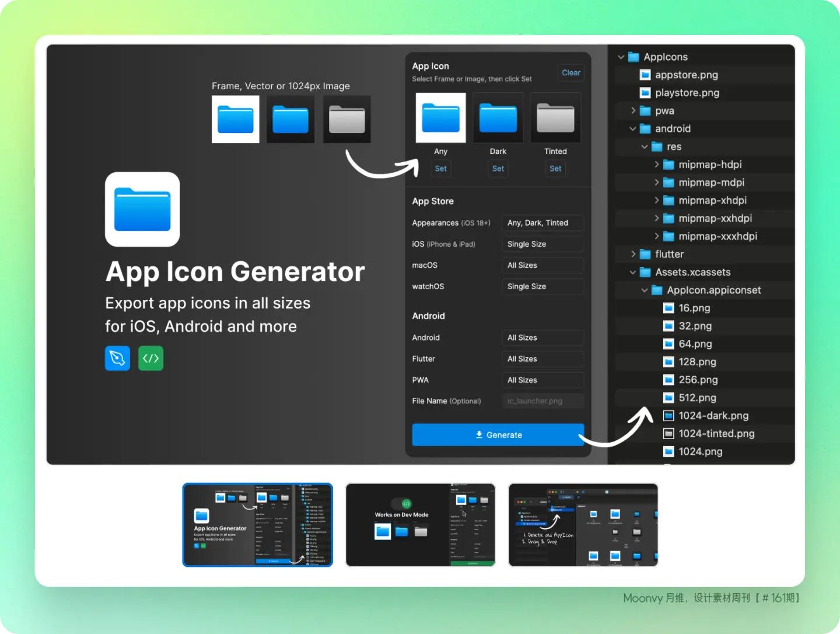Click the blue pen-tool design badge icon
The height and width of the screenshot is (634, 840).
click(117, 358)
